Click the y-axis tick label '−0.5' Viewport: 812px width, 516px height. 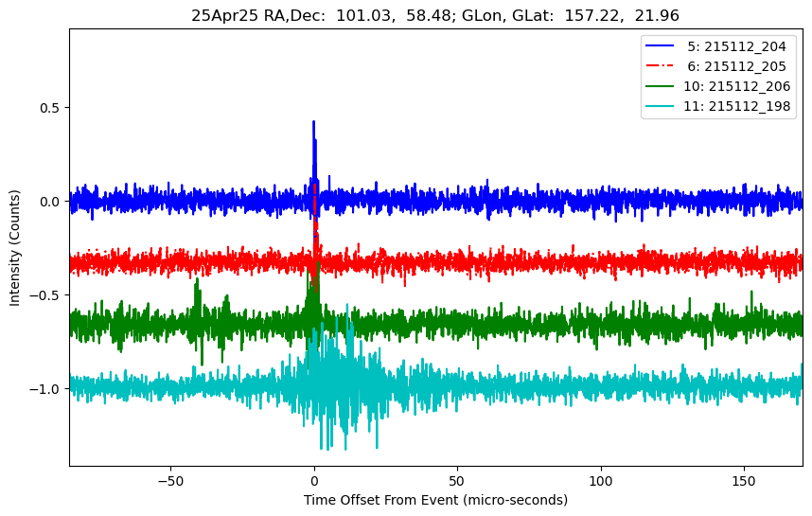(44, 295)
